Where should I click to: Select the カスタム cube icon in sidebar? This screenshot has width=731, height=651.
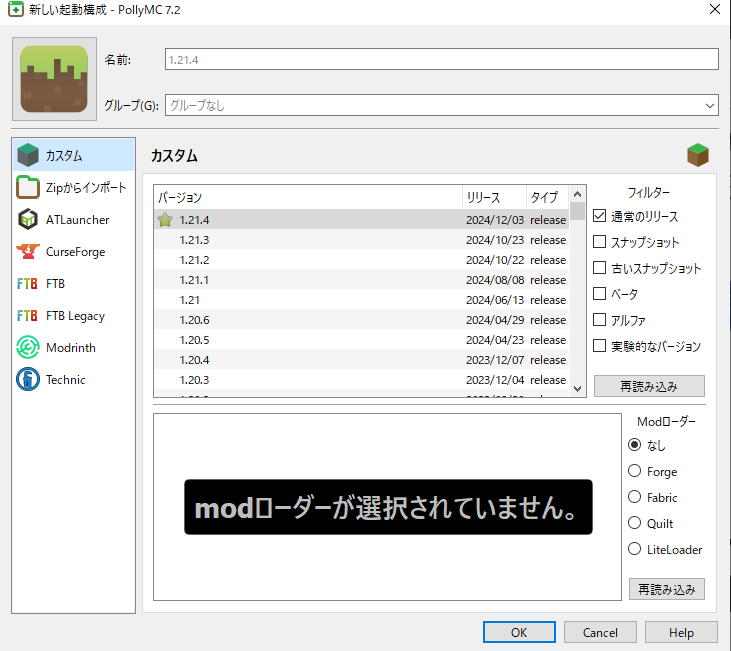28,155
